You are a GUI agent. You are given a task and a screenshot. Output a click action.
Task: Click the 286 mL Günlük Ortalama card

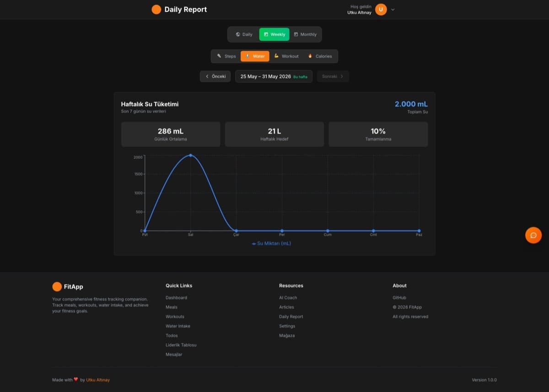coord(171,134)
